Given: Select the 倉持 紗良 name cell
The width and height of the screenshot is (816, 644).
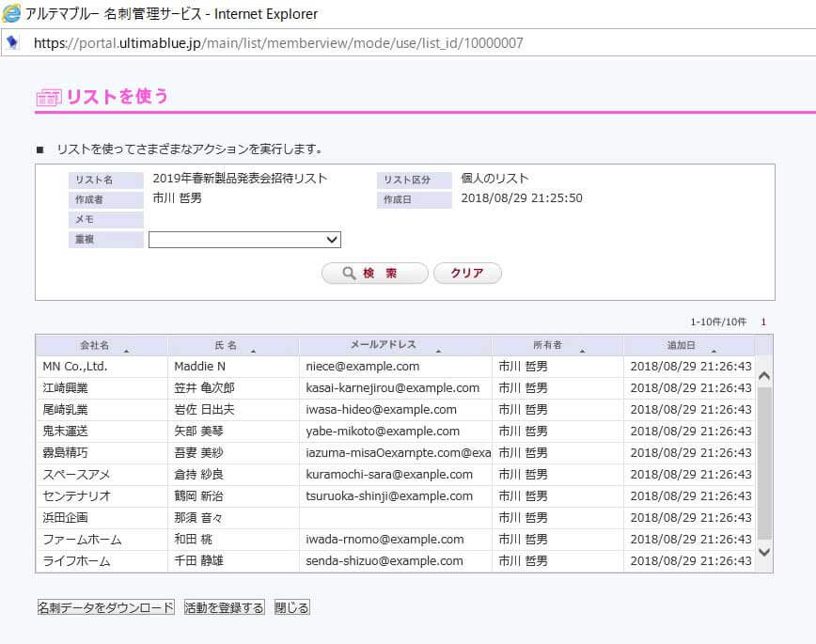Looking at the screenshot, I should point(233,474).
